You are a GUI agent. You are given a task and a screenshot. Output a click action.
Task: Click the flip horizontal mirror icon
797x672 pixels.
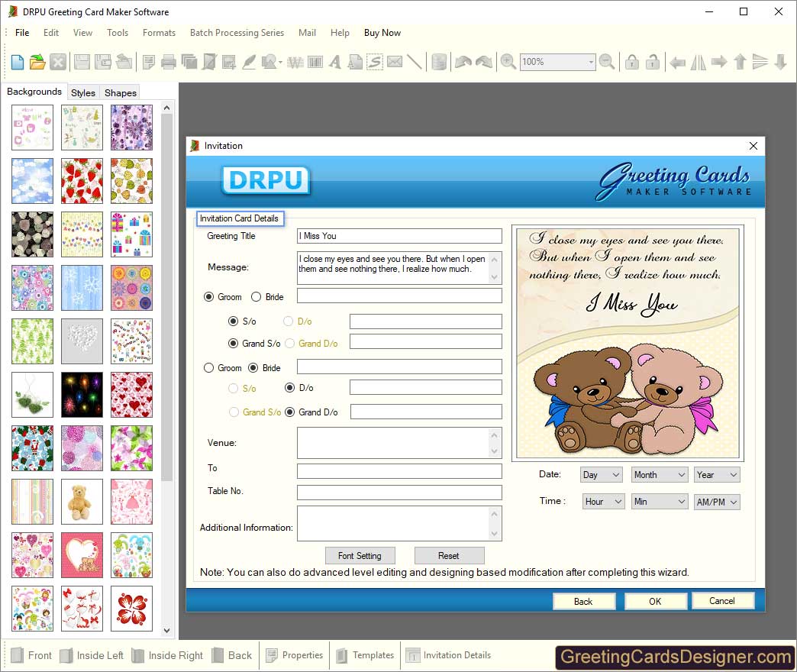pyautogui.click(x=698, y=62)
